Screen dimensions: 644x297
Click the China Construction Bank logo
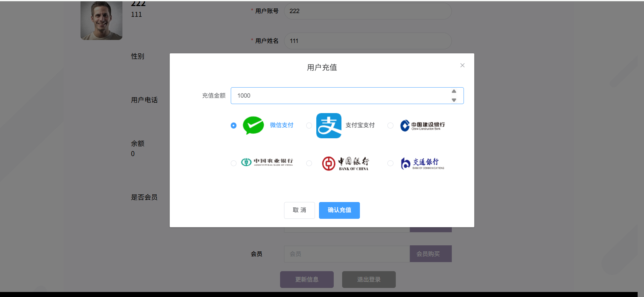[x=423, y=126]
